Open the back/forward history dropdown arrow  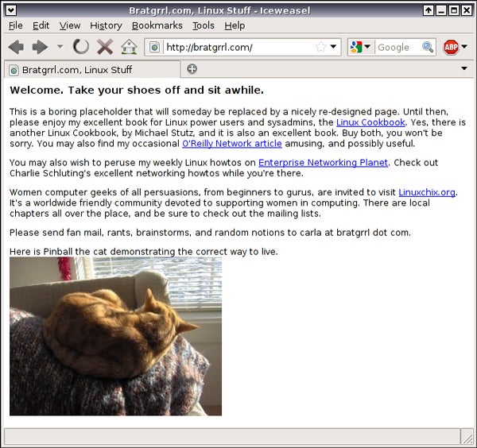pyautogui.click(x=60, y=47)
